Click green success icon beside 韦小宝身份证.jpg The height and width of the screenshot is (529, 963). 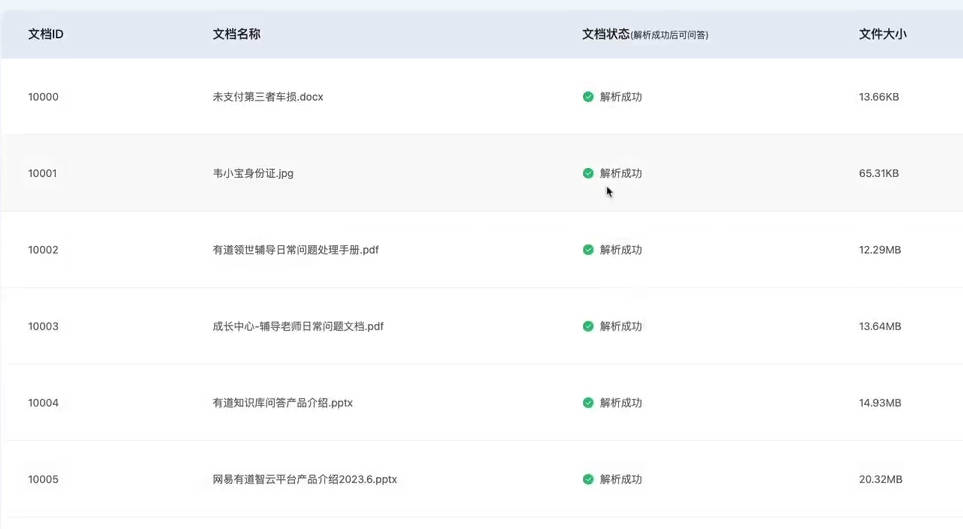coord(588,173)
